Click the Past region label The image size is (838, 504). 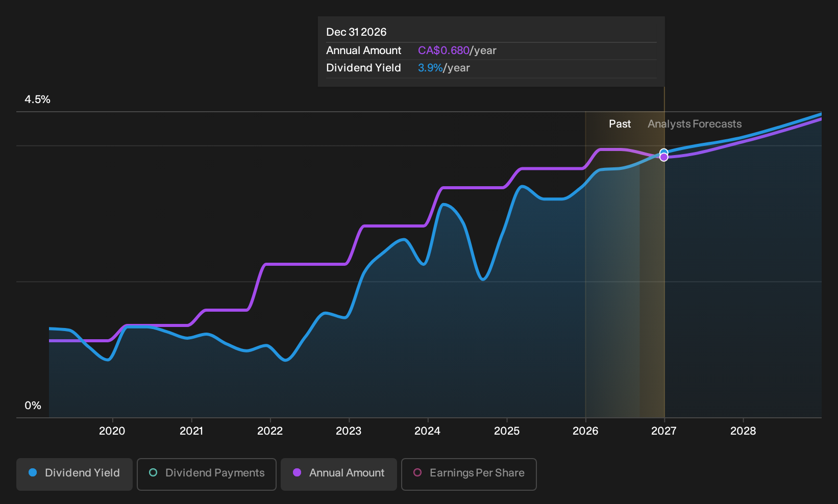(x=620, y=124)
